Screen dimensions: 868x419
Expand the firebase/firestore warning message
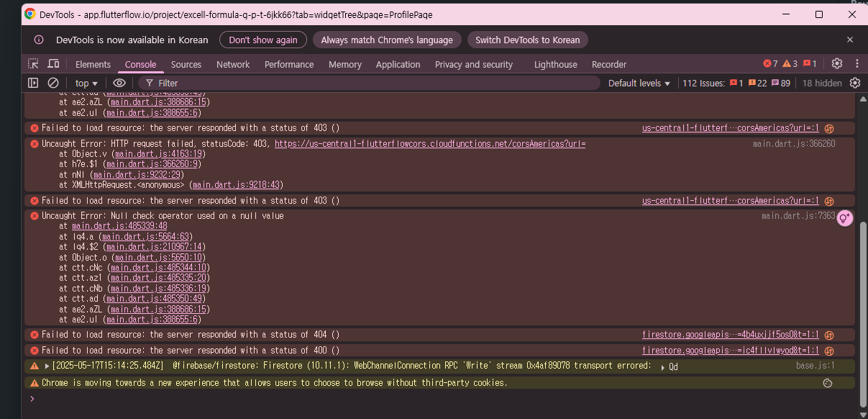[x=47, y=366]
